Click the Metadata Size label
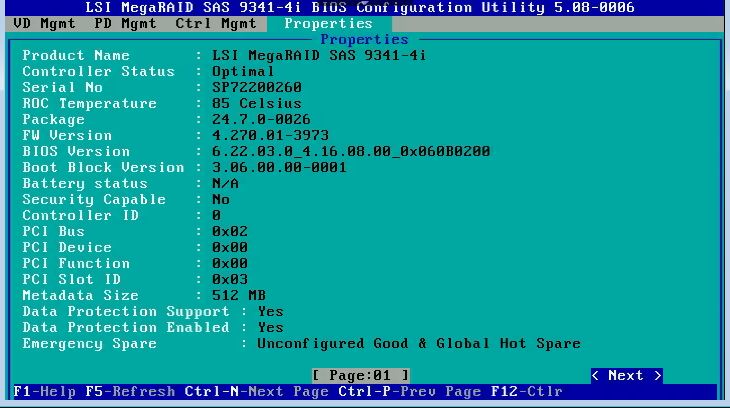 [x=81, y=295]
